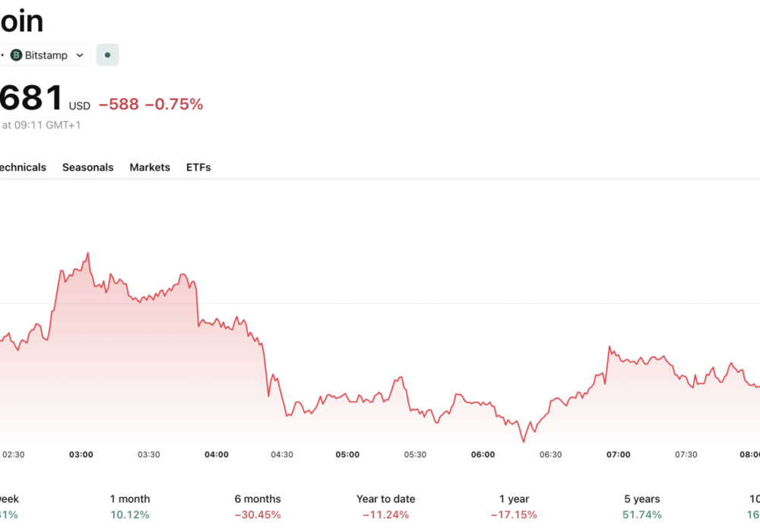Viewport: 760px width, 532px height.
Task: Expand the Bitstamp exchange dropdown chevron
Action: click(80, 55)
